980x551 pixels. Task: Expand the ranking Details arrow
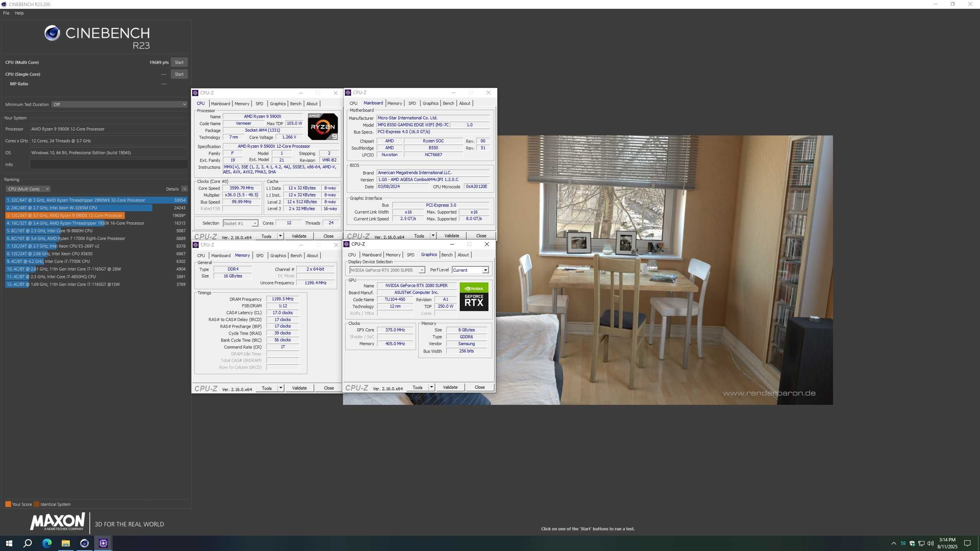click(185, 189)
